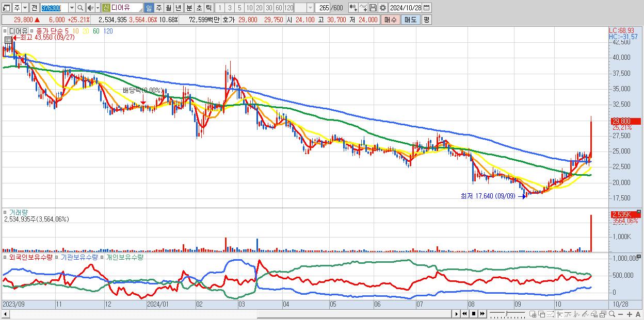Click the floppy disk save chart icon
Image resolution: width=644 pixels, height=320 pixels.
tap(373, 8)
